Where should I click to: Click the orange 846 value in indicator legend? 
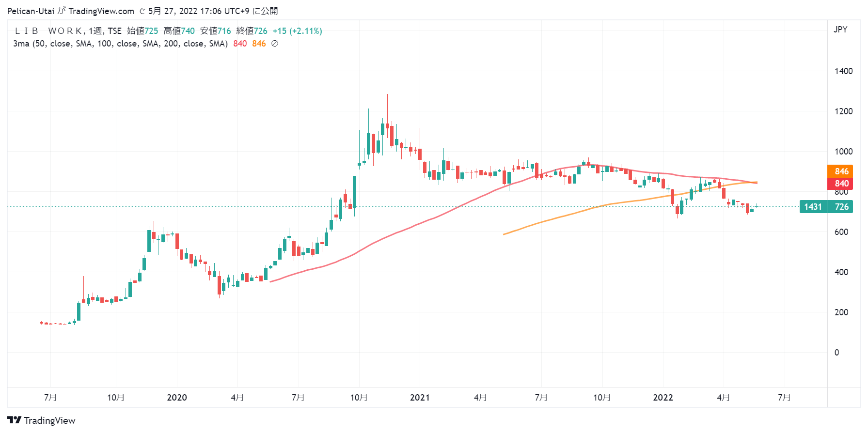[x=259, y=44]
